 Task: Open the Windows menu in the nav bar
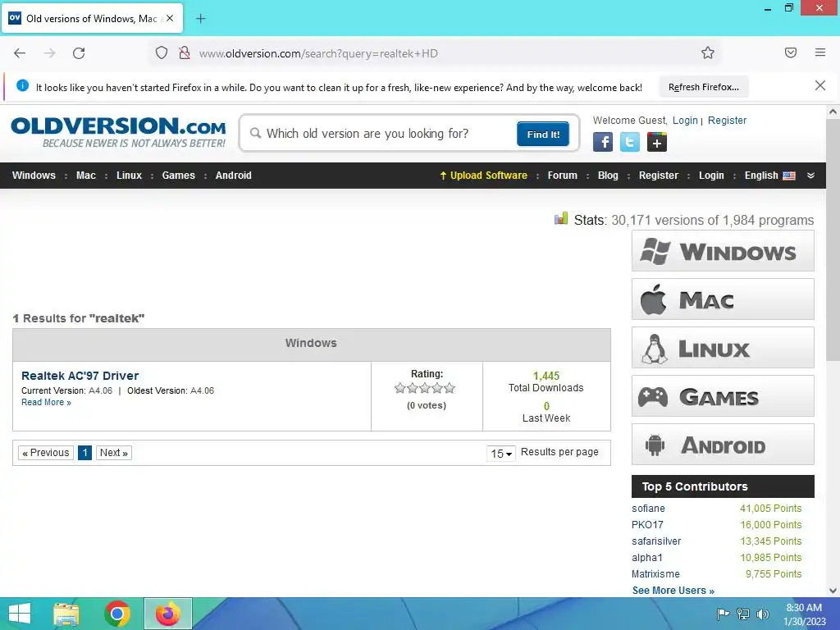click(x=34, y=176)
